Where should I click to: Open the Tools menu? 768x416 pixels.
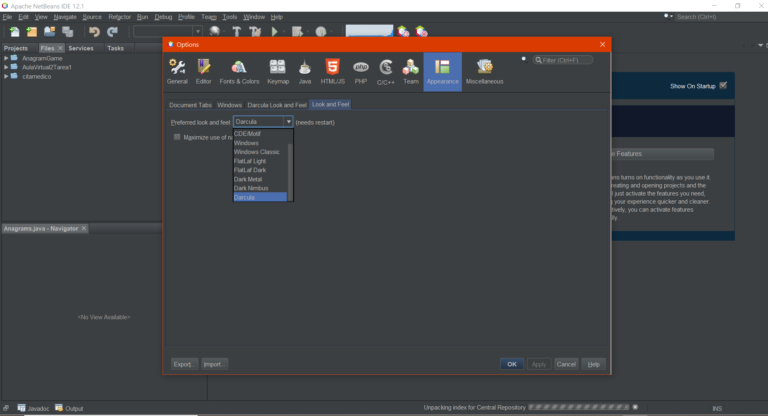229,17
